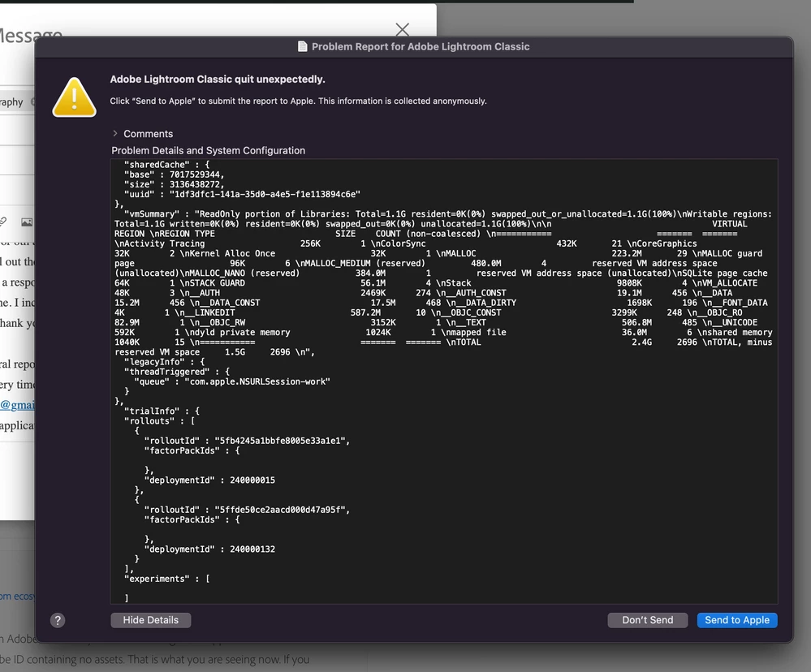
Task: Click the rolloutId 5ffde50ce2aacd000d47a95f line
Action: point(248,510)
